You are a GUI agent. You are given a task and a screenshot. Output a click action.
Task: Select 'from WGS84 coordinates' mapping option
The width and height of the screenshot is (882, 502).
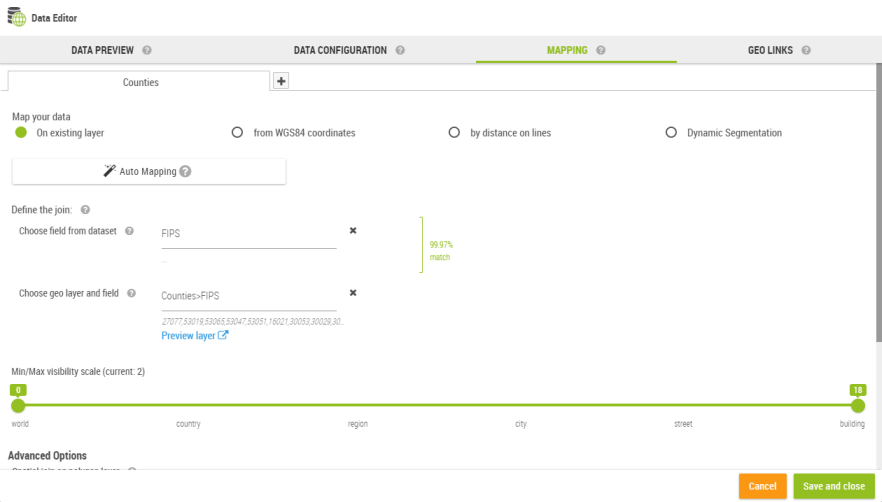point(237,132)
